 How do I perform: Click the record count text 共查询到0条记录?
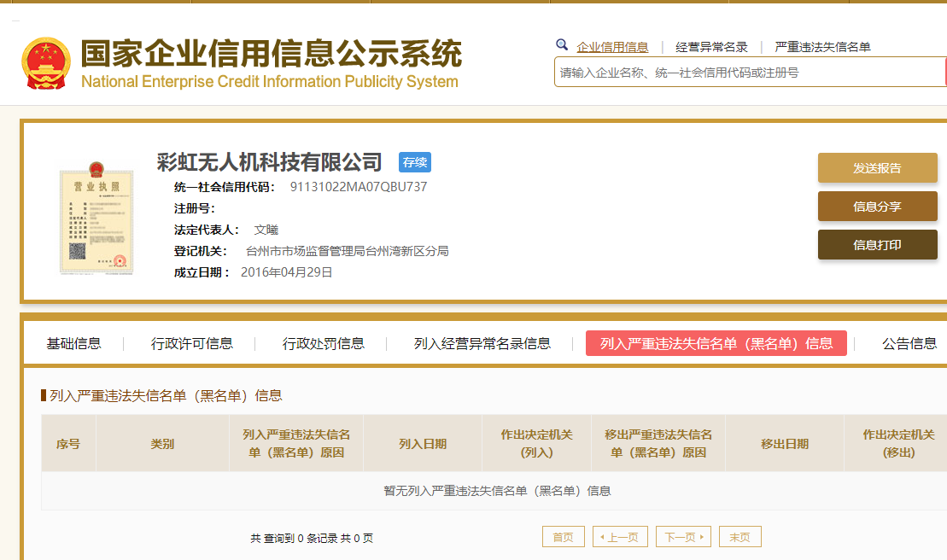(294, 538)
